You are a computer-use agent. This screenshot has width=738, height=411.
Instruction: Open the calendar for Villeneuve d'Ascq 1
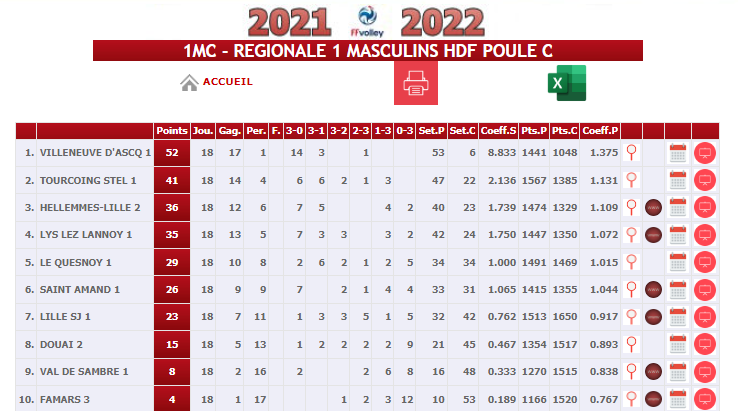(678, 153)
